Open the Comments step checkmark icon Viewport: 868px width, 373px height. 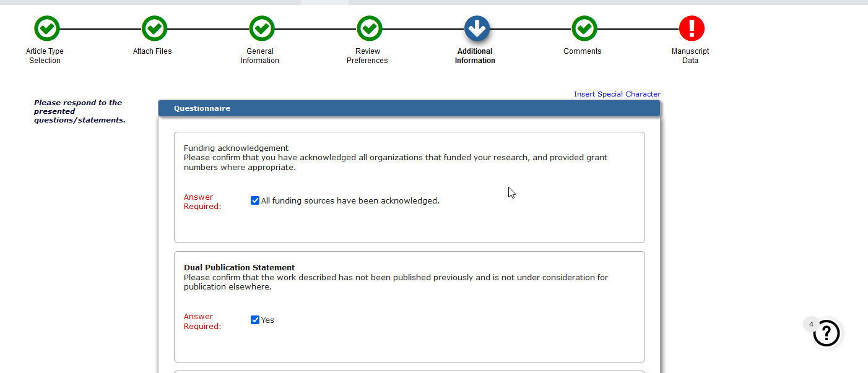pos(584,28)
